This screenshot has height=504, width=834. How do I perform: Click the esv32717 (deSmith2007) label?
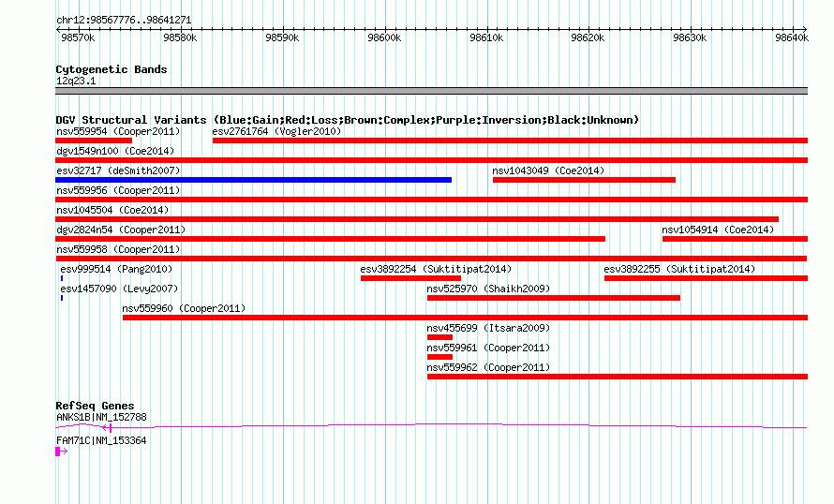[118, 170]
